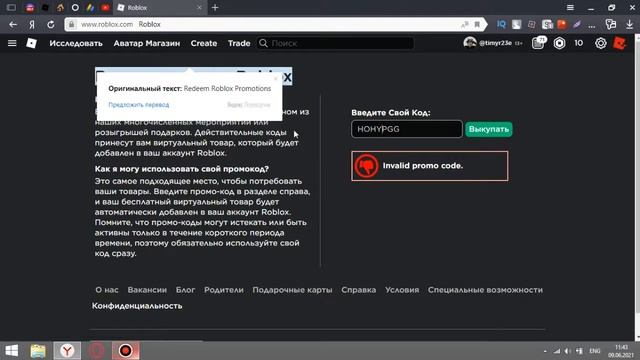
Task: Open Подарочные карты footer link
Action: pos(292,290)
